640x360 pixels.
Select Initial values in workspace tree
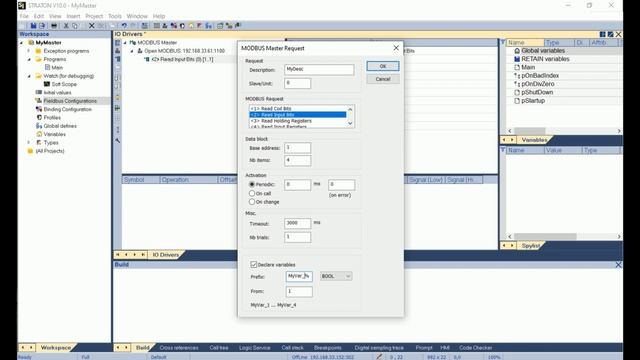coord(57,93)
